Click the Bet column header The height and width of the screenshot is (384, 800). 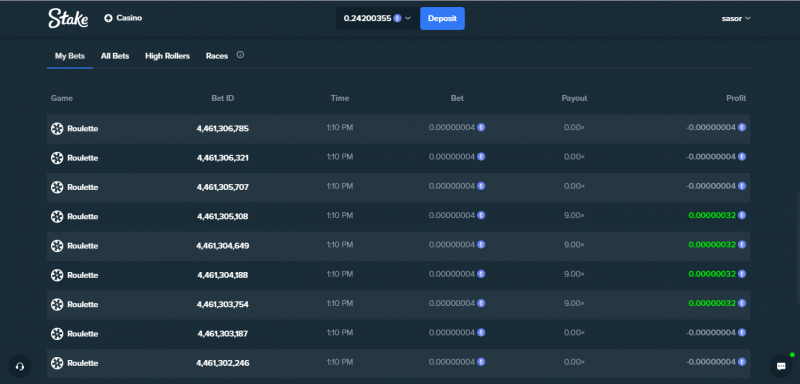point(457,98)
